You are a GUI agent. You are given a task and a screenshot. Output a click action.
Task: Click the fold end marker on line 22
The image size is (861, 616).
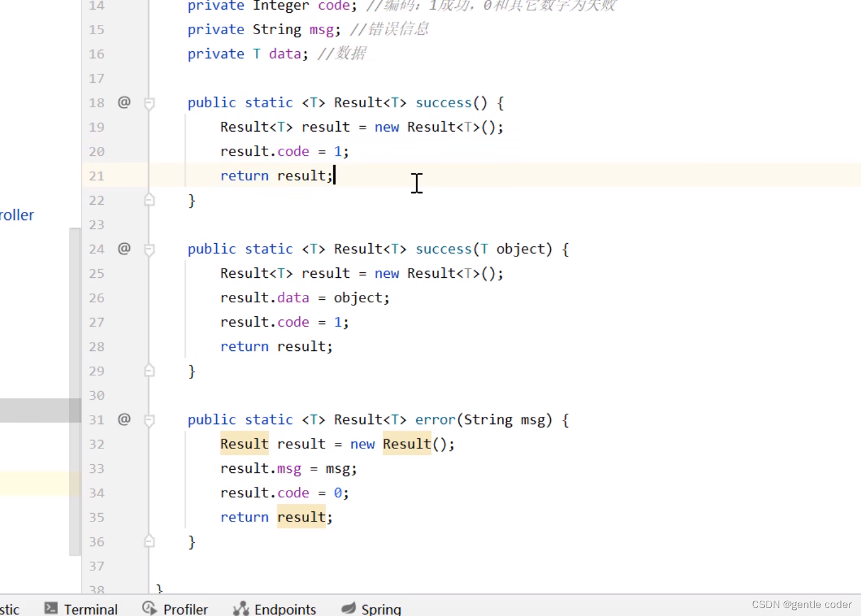click(x=149, y=199)
